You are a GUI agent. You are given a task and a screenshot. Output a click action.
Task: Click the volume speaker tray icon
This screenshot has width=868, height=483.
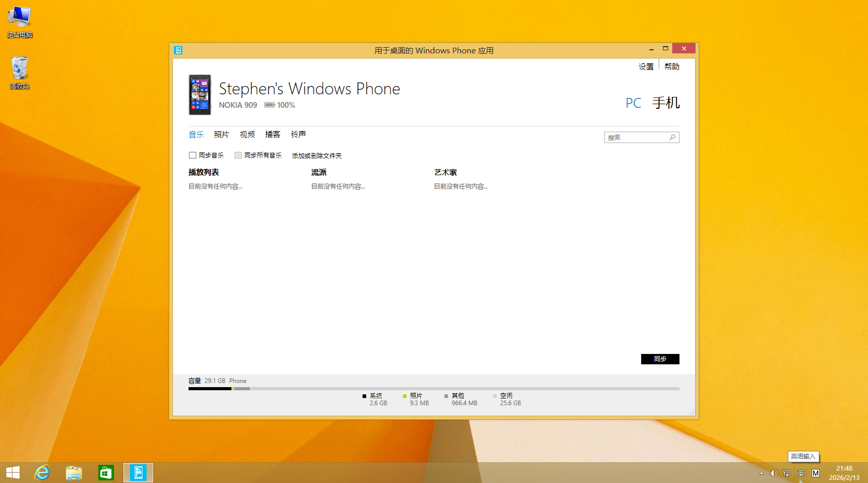[774, 473]
